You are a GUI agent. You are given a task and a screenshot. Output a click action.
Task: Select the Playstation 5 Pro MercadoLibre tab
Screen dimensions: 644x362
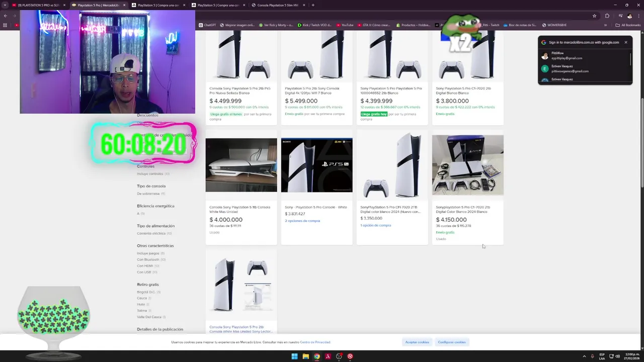pos(99,5)
